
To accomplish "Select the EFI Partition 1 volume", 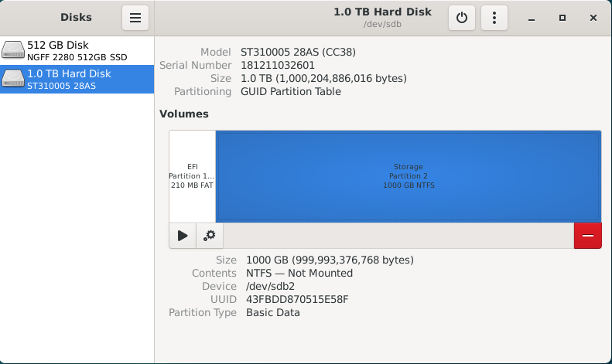I will [193, 176].
